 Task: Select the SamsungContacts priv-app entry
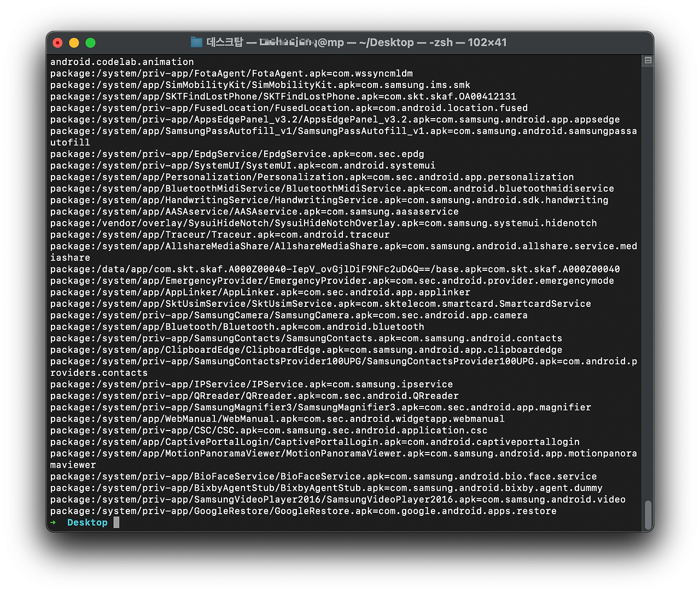[x=306, y=338]
